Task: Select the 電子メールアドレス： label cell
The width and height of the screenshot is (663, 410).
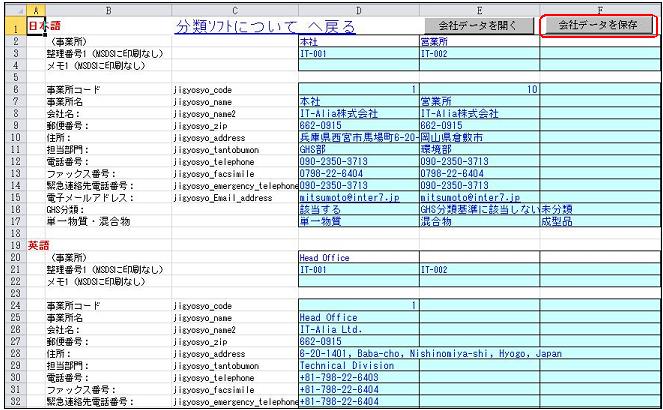Action: [x=108, y=197]
